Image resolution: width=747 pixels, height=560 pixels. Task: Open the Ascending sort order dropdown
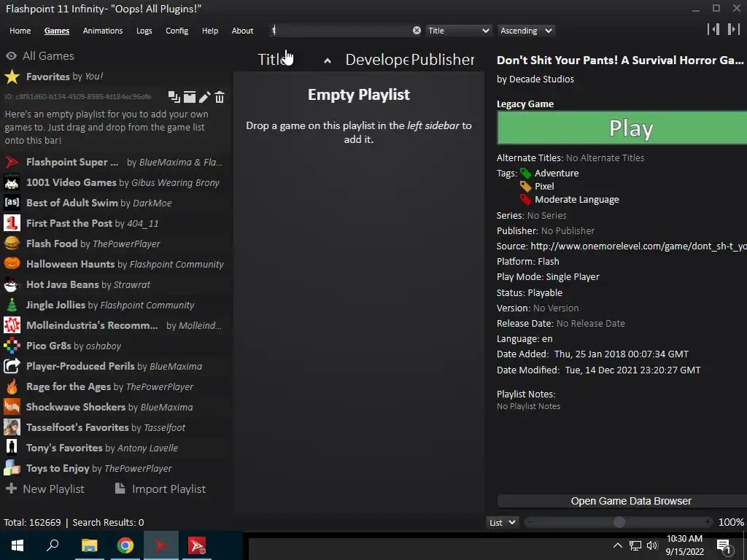(526, 31)
